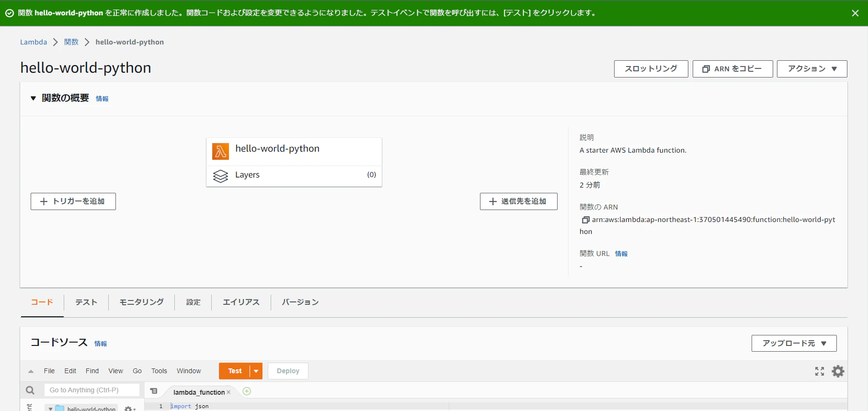Expand the Test button dropdown arrow
Screen dimensions: 868x411
[x=256, y=371]
